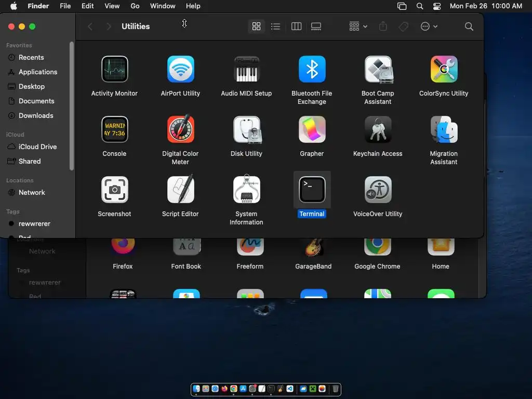The height and width of the screenshot is (399, 532).
Task: Select System Information icon
Action: point(246,189)
